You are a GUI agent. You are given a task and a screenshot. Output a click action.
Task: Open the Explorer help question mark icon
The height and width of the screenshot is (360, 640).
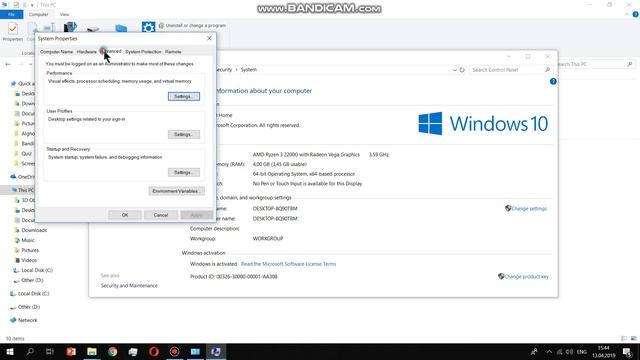coord(635,14)
